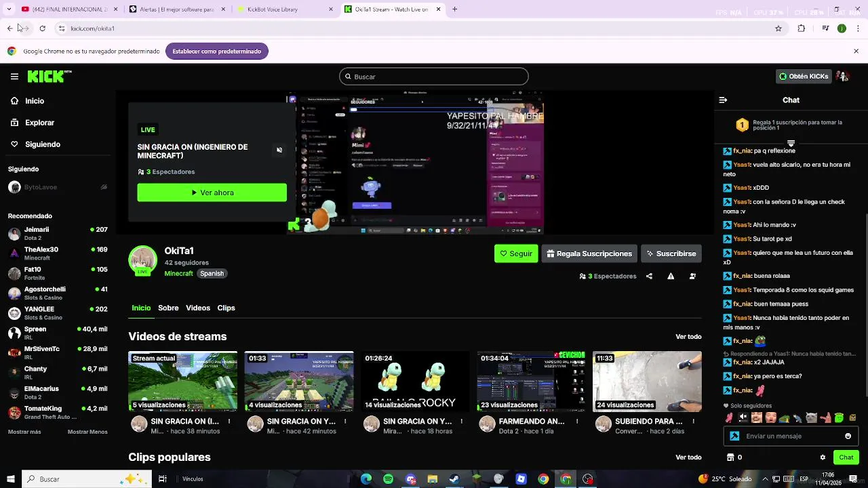This screenshot has width=868, height=488.
Task: Open OkiTa1 channel avatar
Action: point(142,261)
